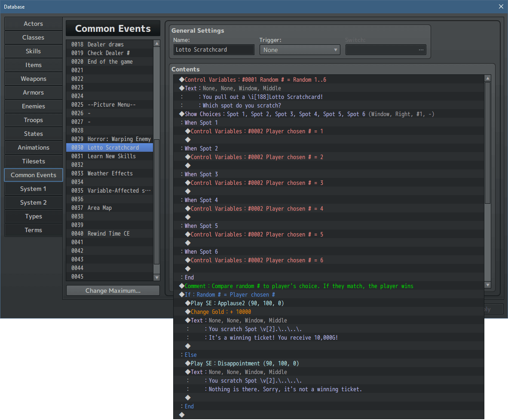Screen dimensions: 508x420
Task: Select the Random 1..6 variable command line
Action: point(328,80)
